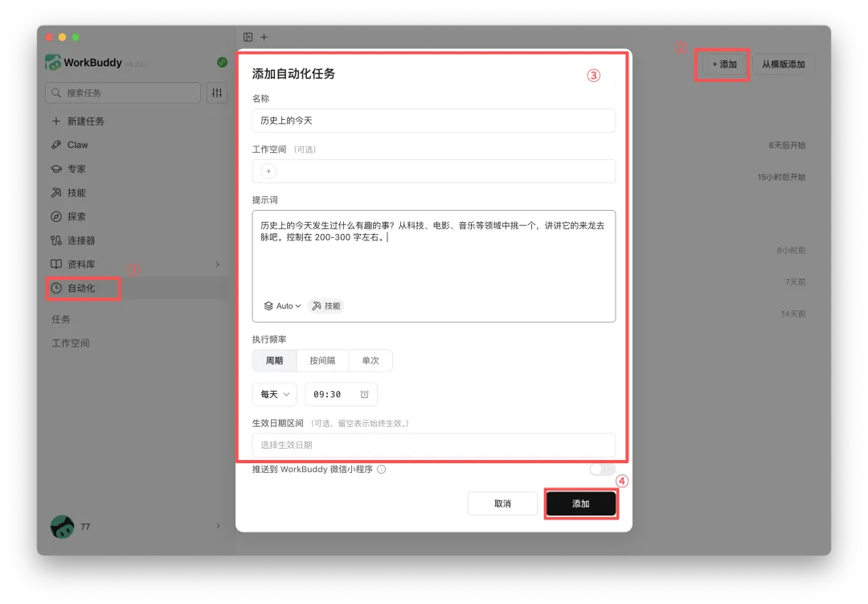Click the 工作空间 section label in sidebar
The width and height of the screenshot is (868, 604).
(x=70, y=343)
